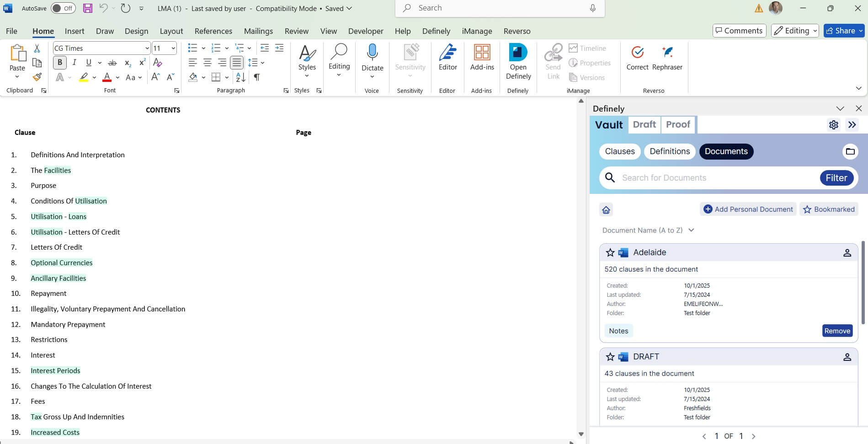This screenshot has height=444, width=868.
Task: Click the Format Painter icon
Action: pos(37,77)
